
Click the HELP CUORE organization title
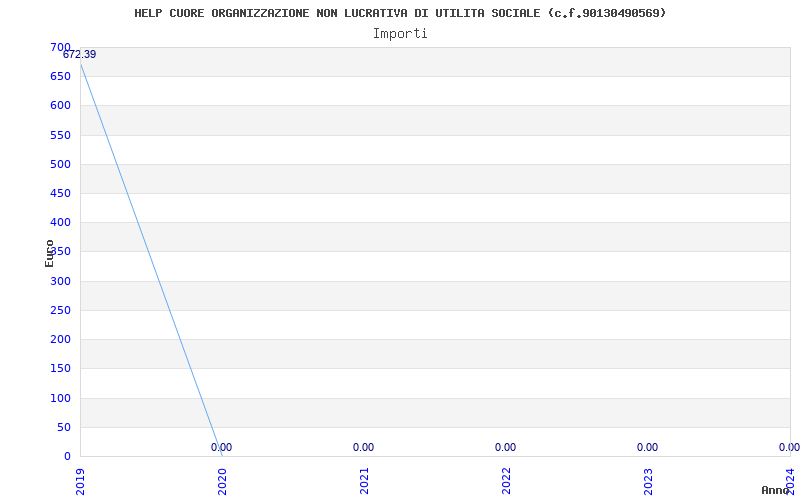click(x=401, y=13)
